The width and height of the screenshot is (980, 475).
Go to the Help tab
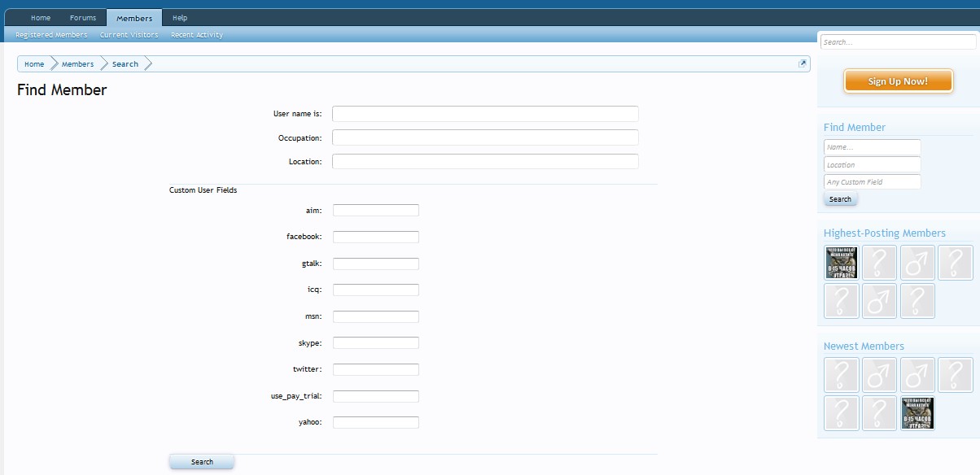180,18
